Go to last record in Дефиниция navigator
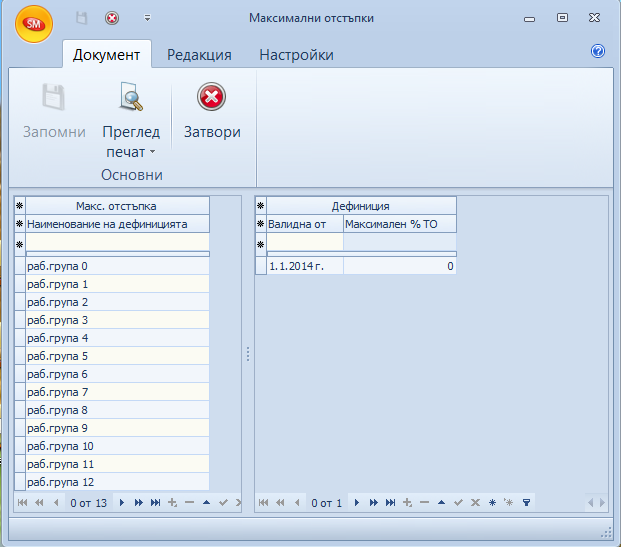Screen dimensions: 621x547 coord(391,503)
